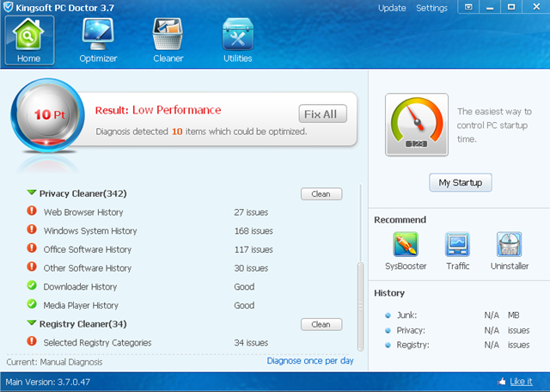550x392 pixels.
Task: Click the 27 issues count
Action: tap(251, 212)
